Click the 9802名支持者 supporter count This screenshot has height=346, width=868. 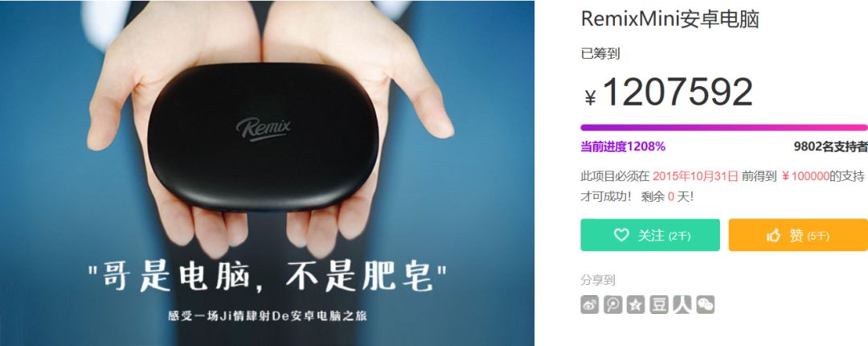click(830, 147)
